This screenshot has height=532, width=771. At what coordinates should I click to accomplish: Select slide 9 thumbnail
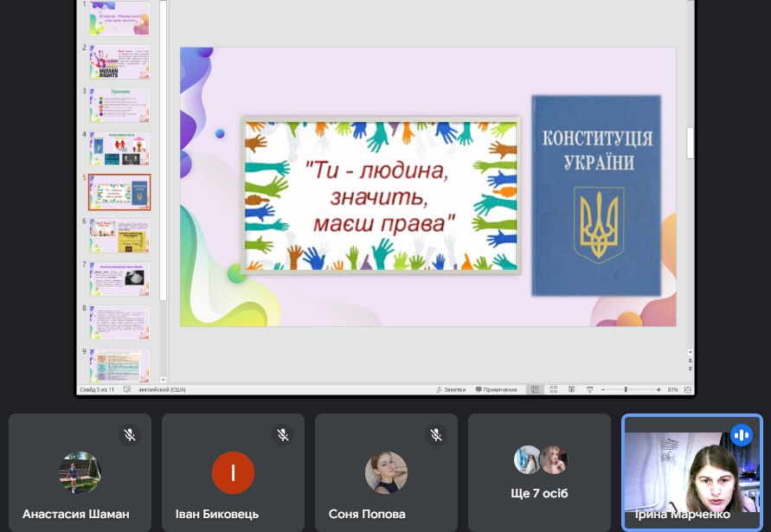pos(119,365)
